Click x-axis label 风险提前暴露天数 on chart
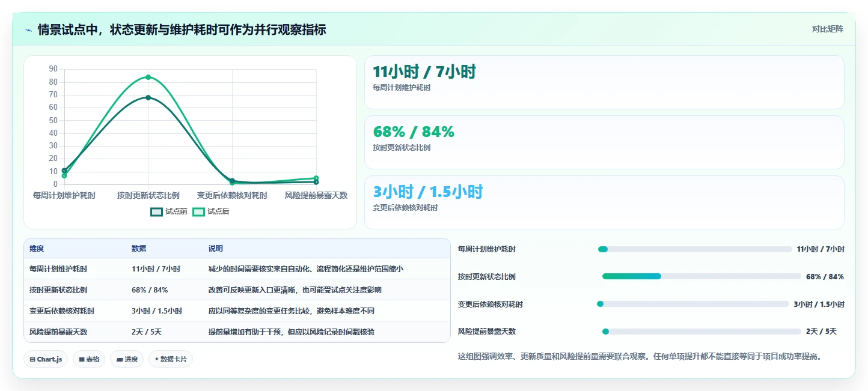 click(x=316, y=196)
